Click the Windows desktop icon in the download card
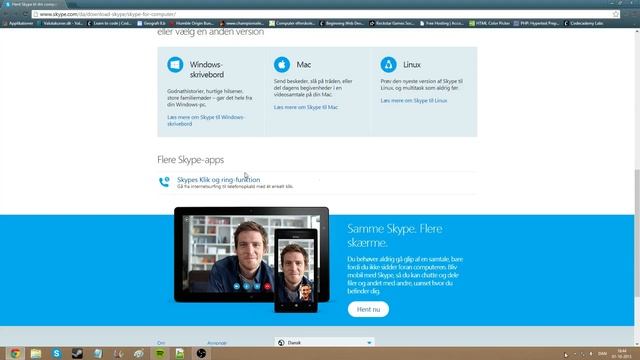640x360 pixels. pos(175,64)
